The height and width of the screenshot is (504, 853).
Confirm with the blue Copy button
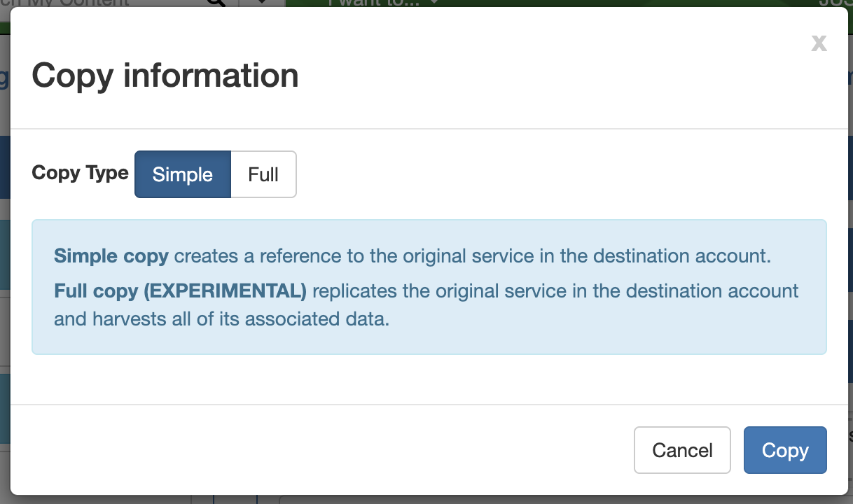click(x=785, y=450)
